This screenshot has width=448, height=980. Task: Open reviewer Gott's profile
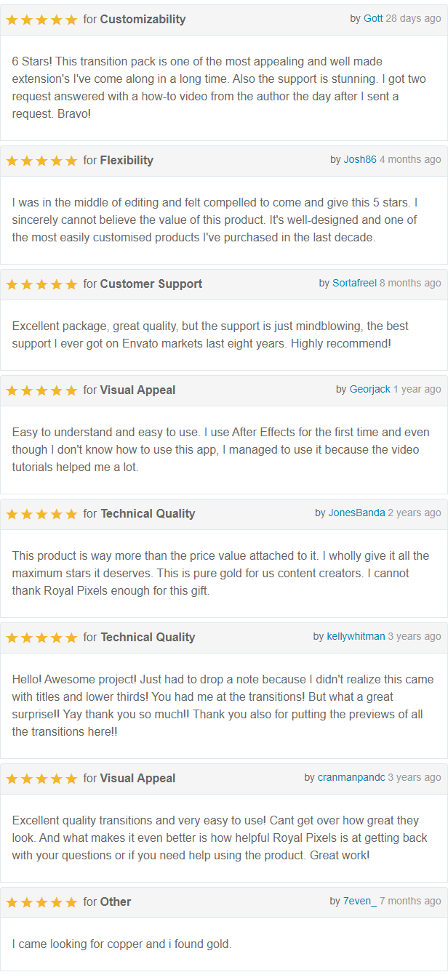pos(373,18)
